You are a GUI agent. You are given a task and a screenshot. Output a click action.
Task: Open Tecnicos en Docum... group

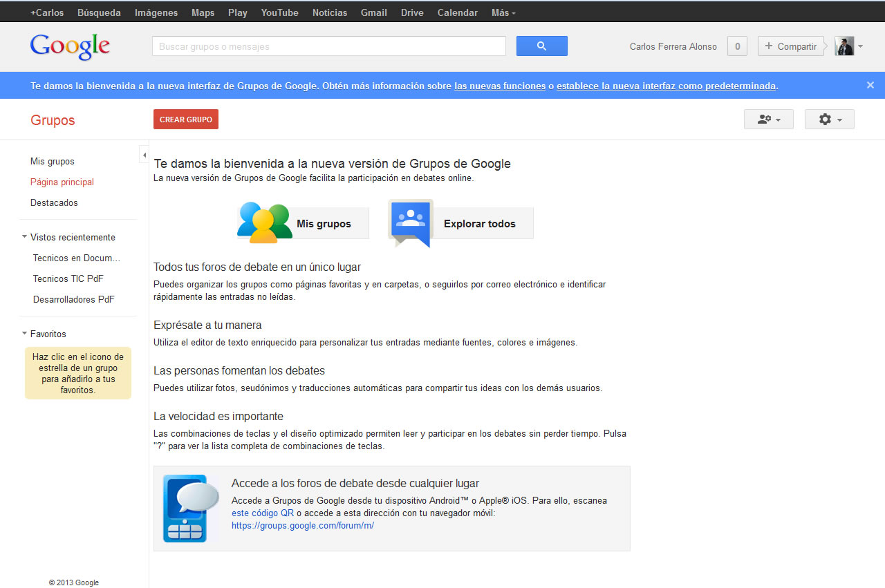[77, 258]
